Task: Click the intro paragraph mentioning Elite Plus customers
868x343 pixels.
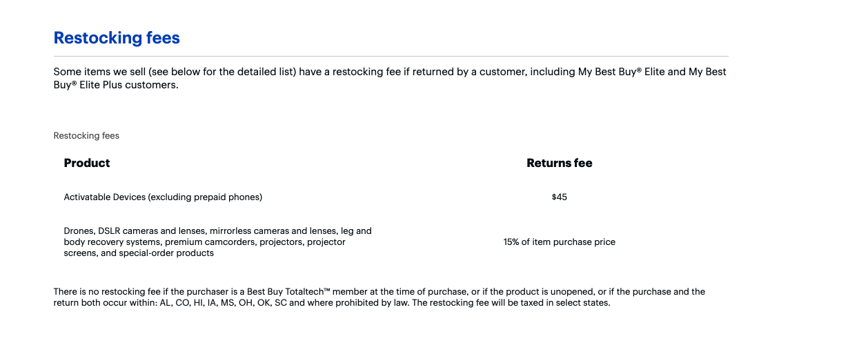Action: 390,79
